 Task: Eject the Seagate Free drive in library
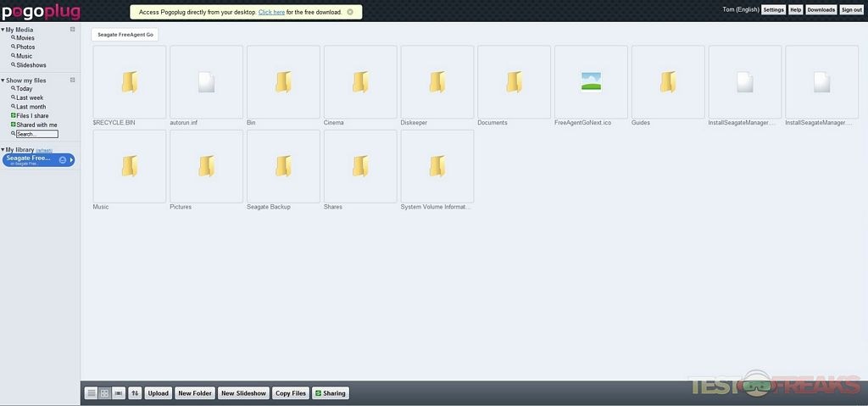tap(63, 160)
